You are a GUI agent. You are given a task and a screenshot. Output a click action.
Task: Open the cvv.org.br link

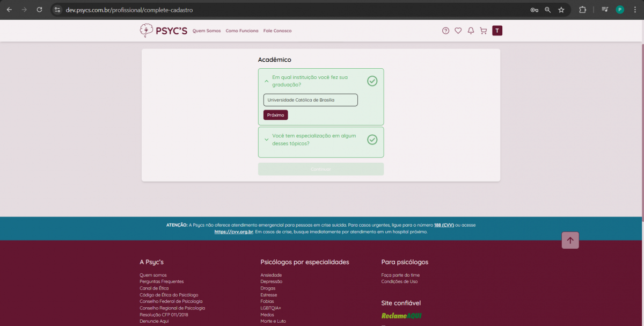233,231
